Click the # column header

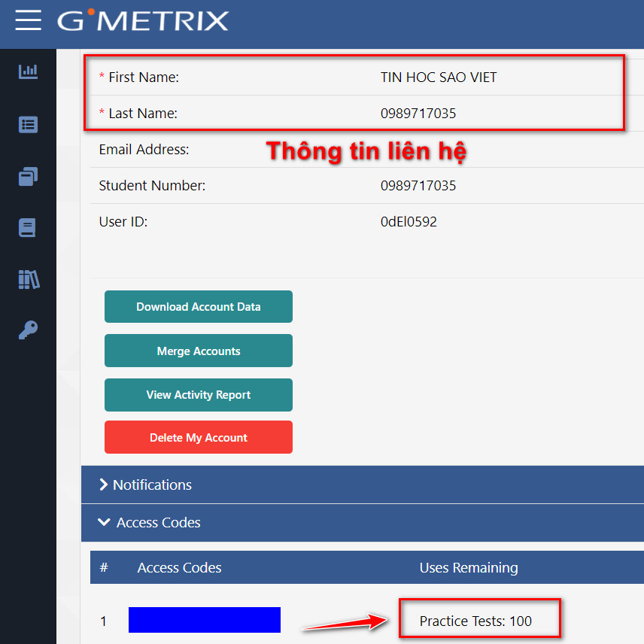tap(104, 567)
